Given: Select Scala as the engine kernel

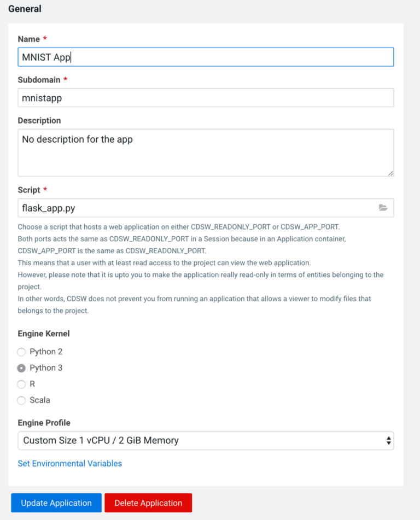Looking at the screenshot, I should tap(21, 400).
